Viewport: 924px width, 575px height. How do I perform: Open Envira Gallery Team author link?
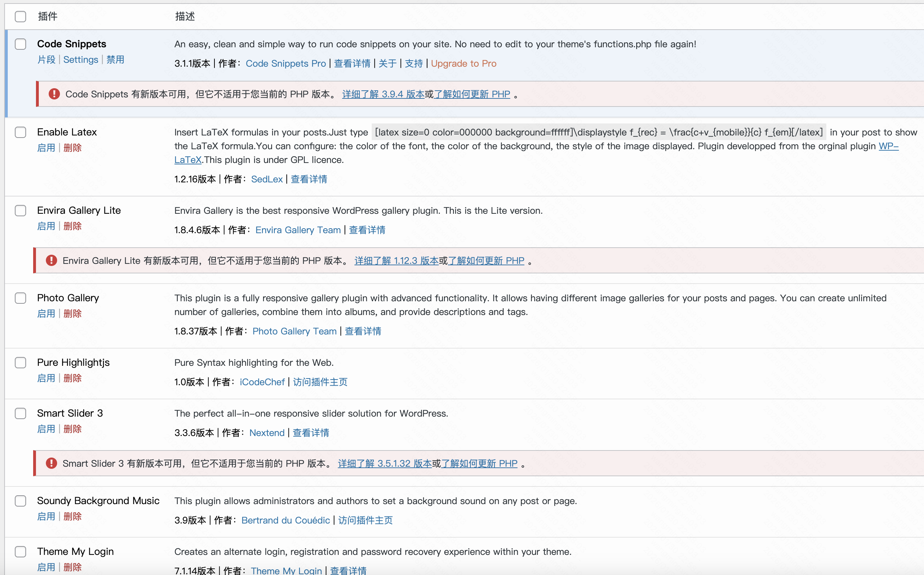click(x=298, y=230)
